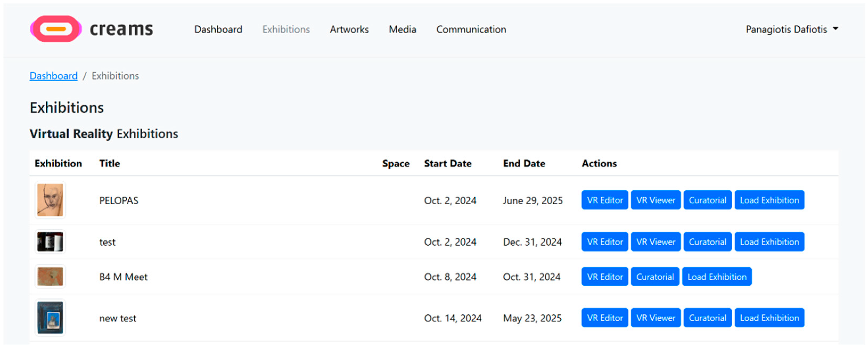Open the Media navigation item

pos(402,29)
